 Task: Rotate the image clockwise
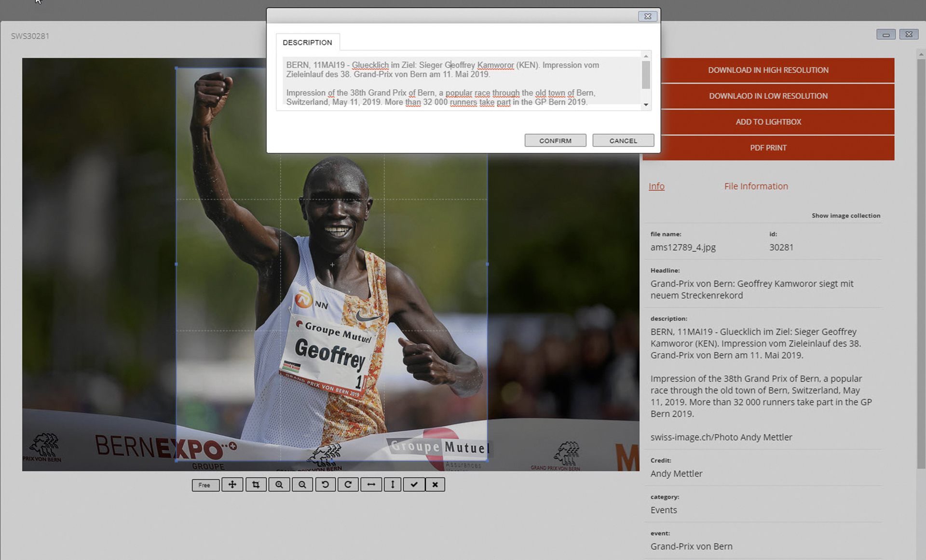tap(348, 484)
